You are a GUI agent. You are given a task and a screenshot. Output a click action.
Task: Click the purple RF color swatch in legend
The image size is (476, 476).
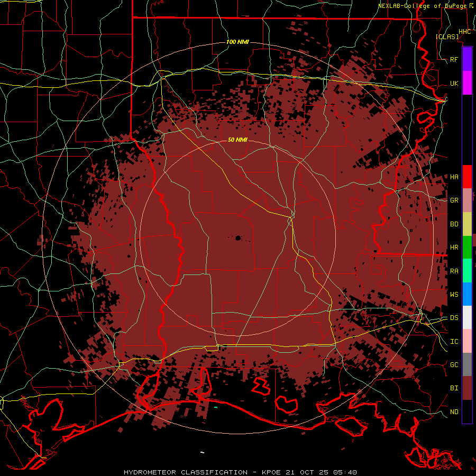(467, 59)
